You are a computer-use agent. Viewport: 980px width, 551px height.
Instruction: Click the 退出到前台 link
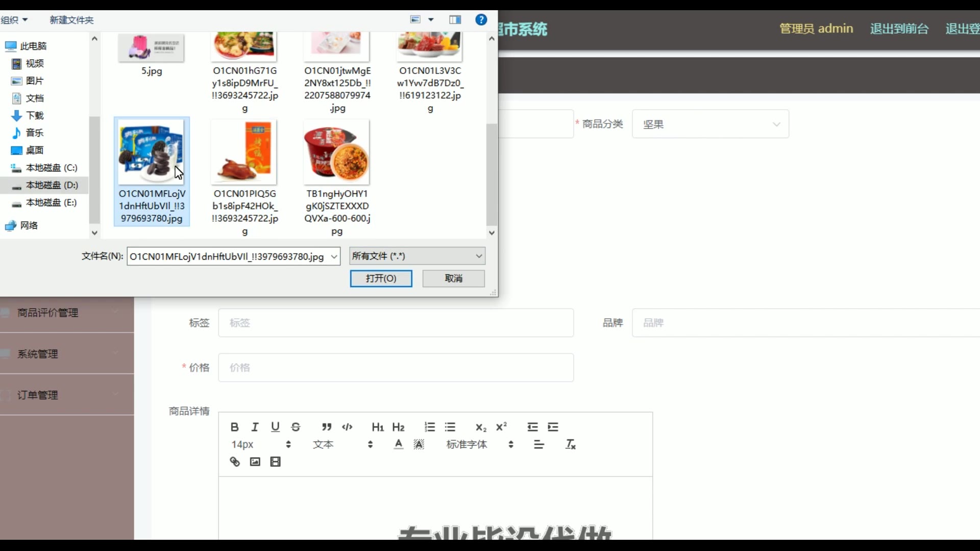click(x=899, y=29)
